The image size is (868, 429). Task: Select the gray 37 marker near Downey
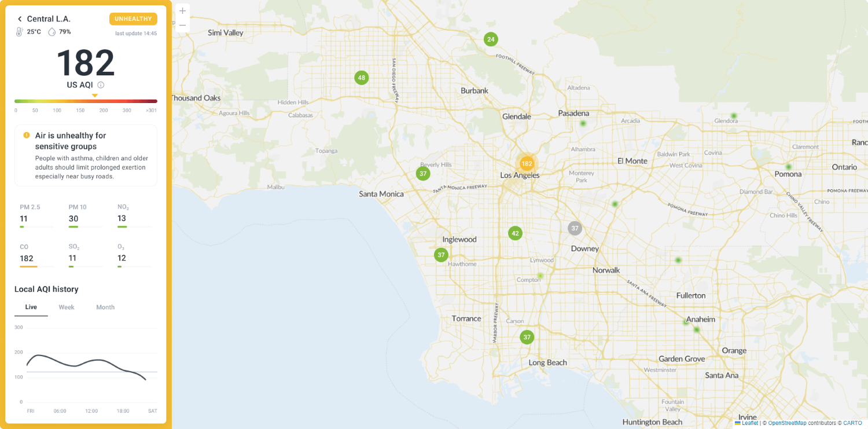[575, 228]
